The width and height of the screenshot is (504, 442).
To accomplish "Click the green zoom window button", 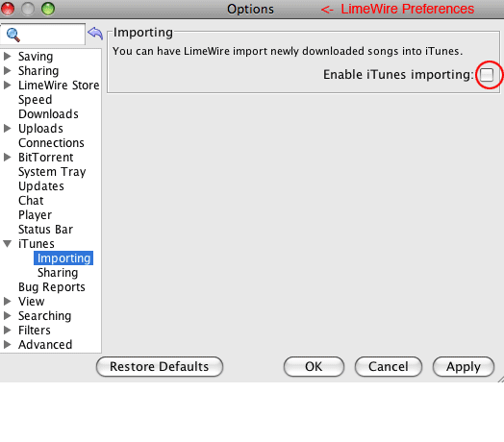I will (x=48, y=9).
